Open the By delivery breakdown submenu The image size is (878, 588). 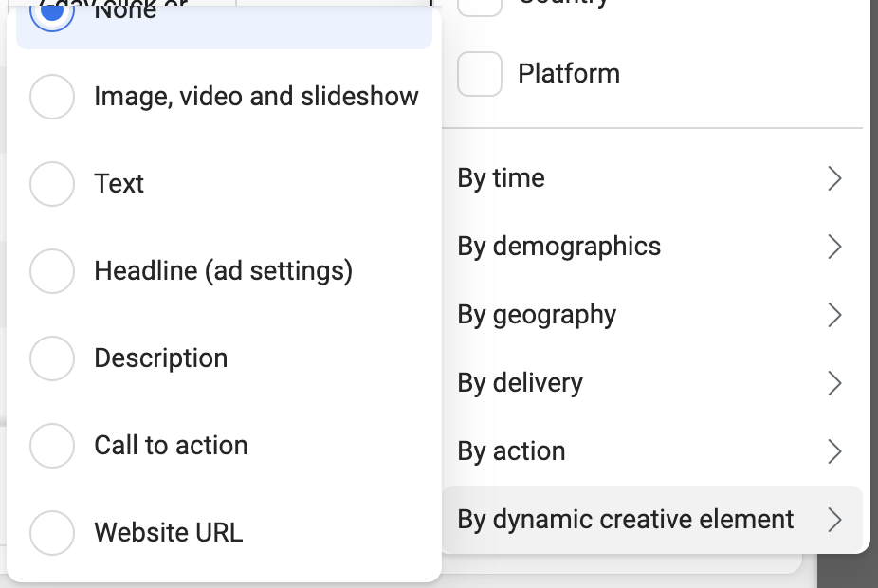[x=652, y=383]
